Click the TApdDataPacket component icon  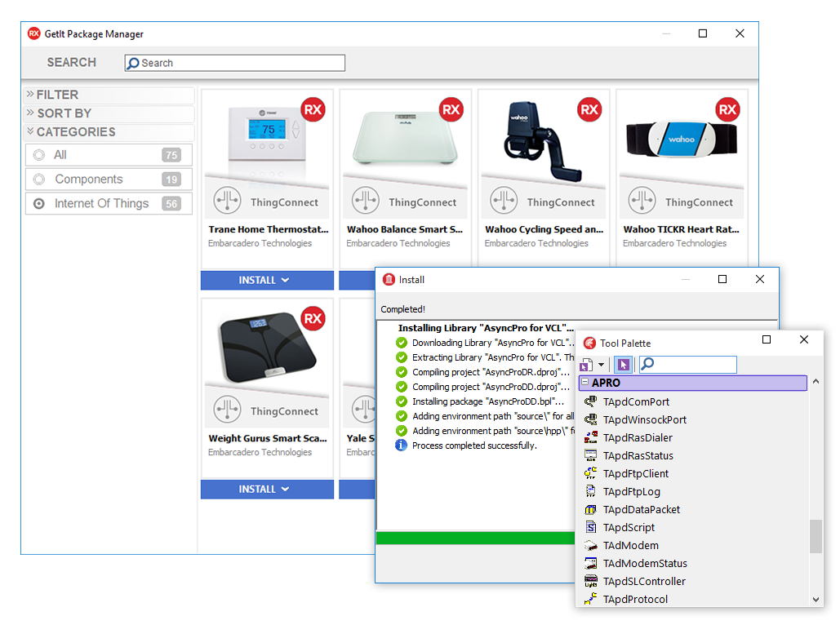[590, 509]
